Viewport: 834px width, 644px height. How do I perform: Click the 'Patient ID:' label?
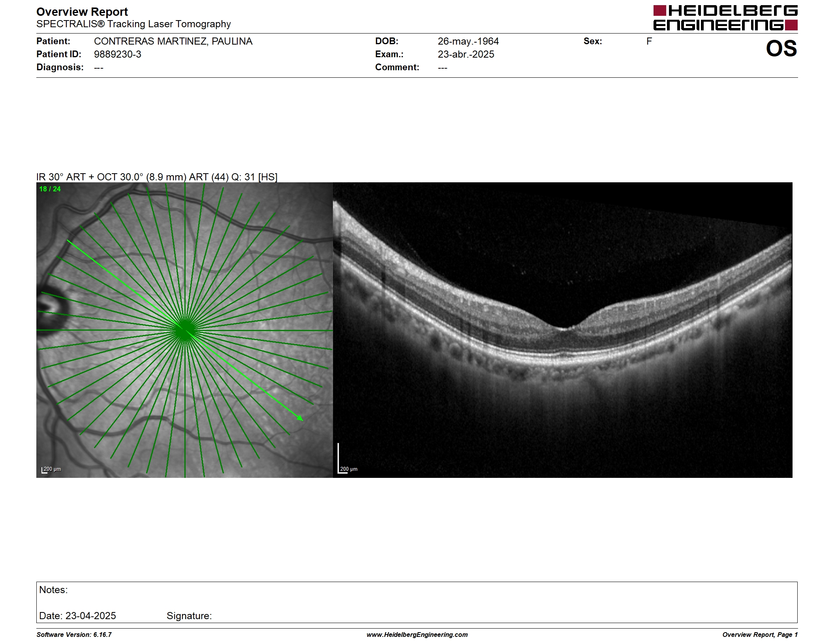(59, 54)
